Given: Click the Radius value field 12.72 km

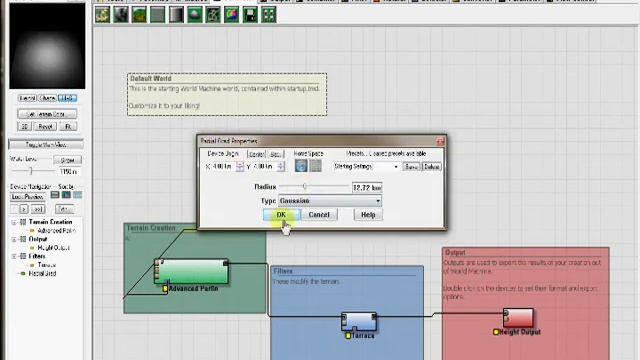Looking at the screenshot, I should click(367, 188).
